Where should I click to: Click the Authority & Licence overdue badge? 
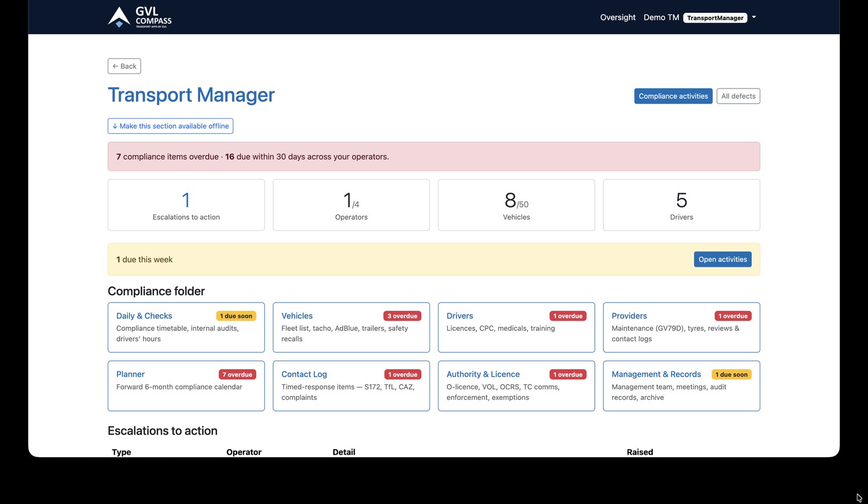point(568,374)
